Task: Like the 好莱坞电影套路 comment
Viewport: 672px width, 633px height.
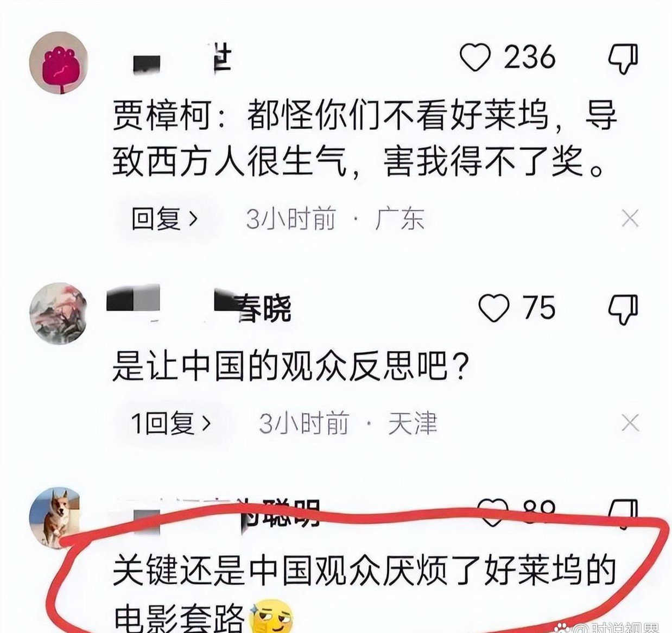Action: point(492,512)
